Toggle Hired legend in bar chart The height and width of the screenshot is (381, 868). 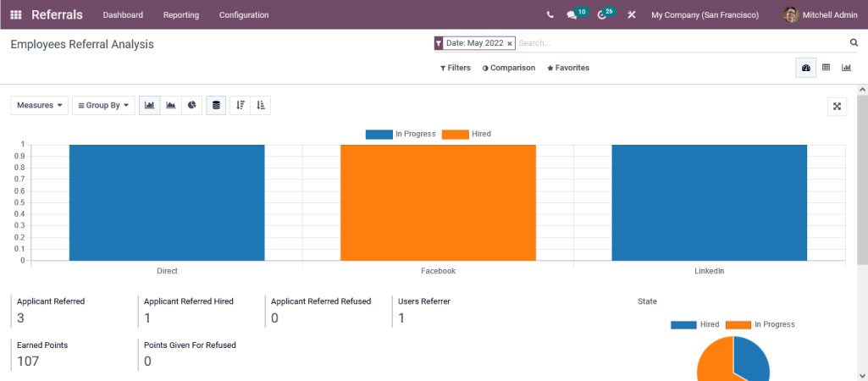(466, 134)
